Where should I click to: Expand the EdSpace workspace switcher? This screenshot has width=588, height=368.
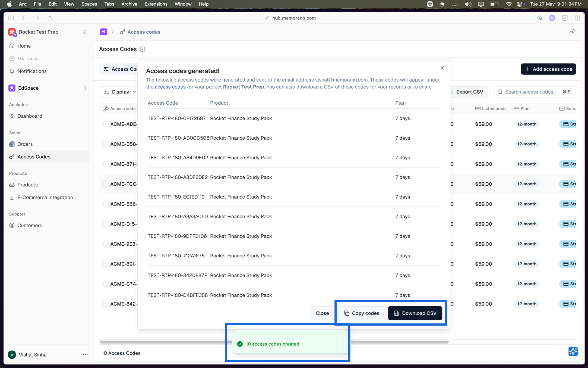(85, 88)
